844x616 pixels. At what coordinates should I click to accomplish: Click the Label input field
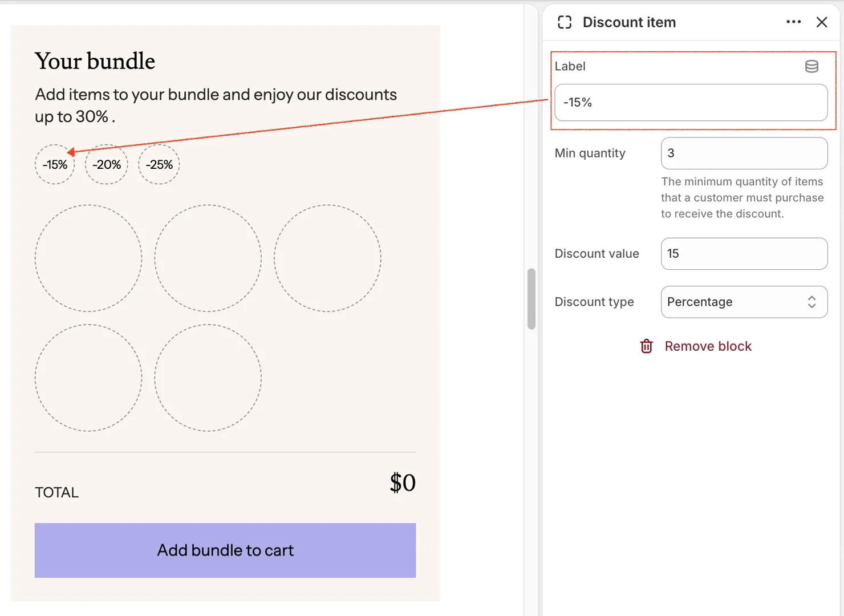pos(690,103)
